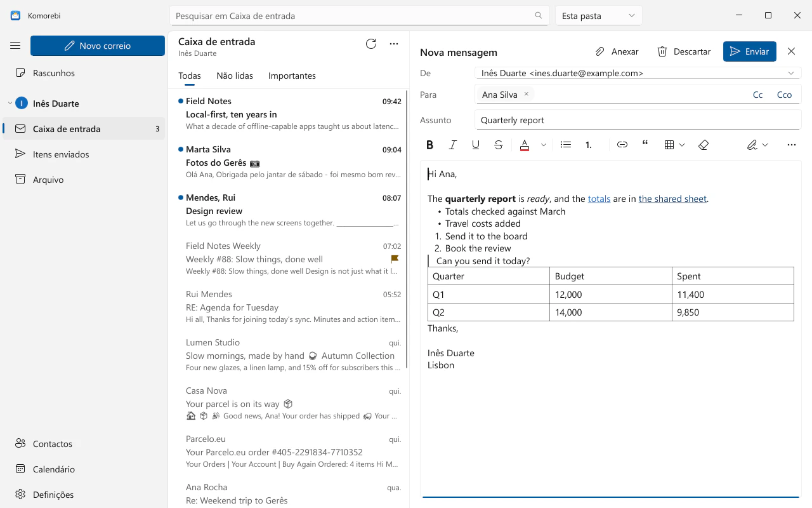Open the table options dropdown arrow
The width and height of the screenshot is (812, 508).
(682, 145)
